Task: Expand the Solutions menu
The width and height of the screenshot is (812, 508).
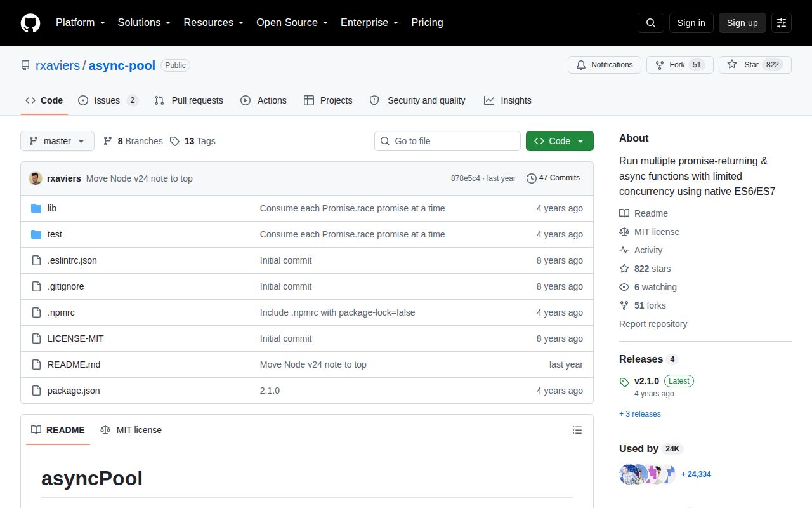Action: tap(145, 23)
